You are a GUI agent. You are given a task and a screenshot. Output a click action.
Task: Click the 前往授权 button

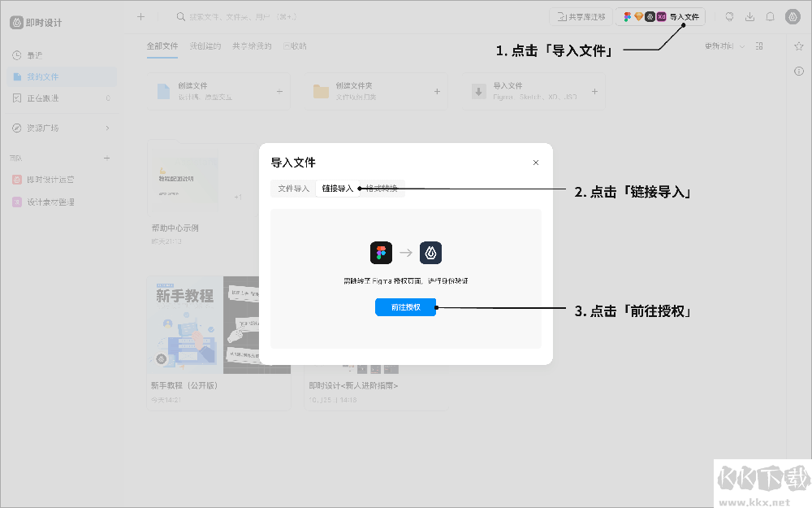tap(405, 306)
